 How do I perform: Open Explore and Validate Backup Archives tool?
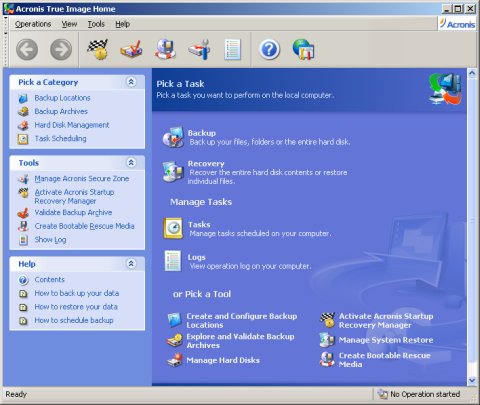[240, 341]
